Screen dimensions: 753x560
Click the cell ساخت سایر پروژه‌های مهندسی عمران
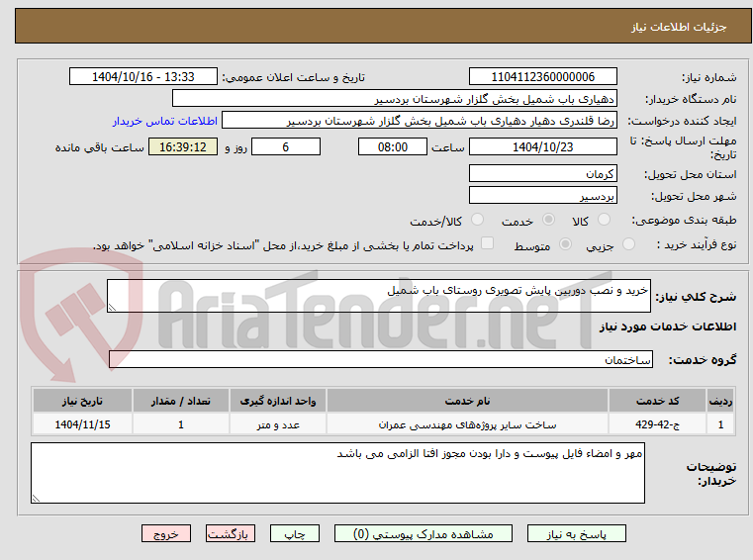tap(467, 424)
